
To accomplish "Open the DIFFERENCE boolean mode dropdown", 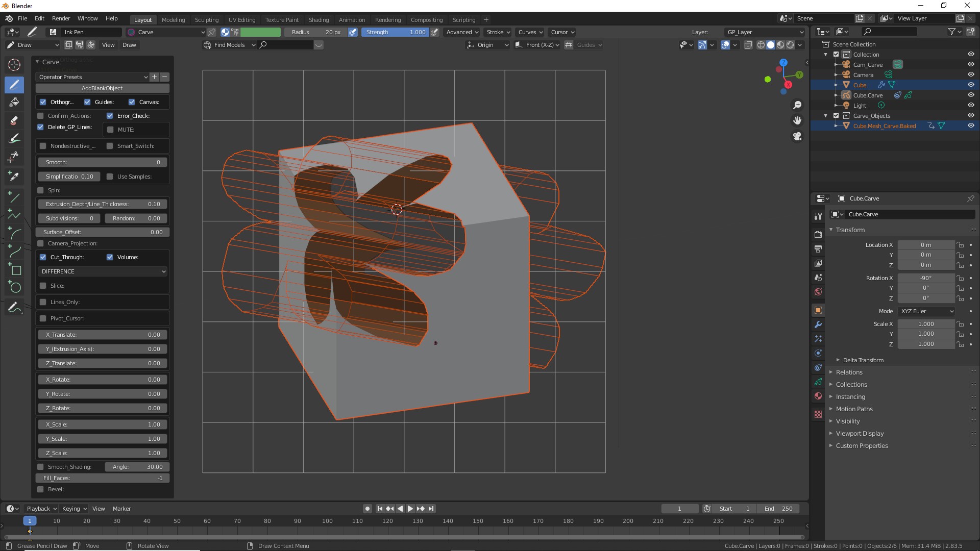I will (x=103, y=271).
